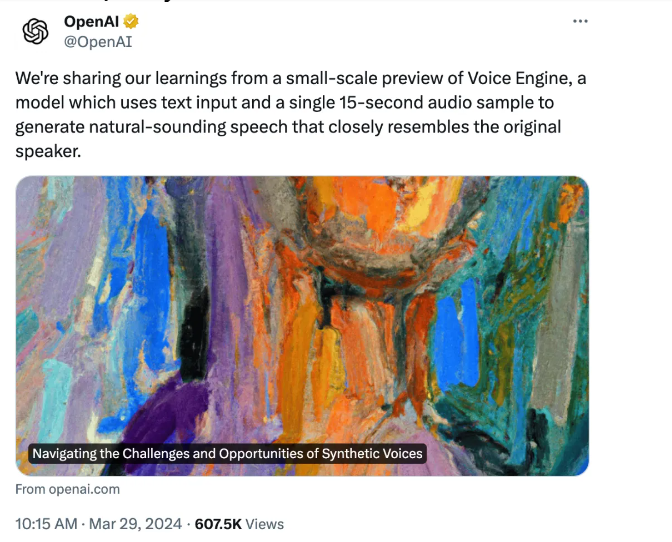View the 607.5K view count
This screenshot has height=542, width=672.
click(218, 524)
